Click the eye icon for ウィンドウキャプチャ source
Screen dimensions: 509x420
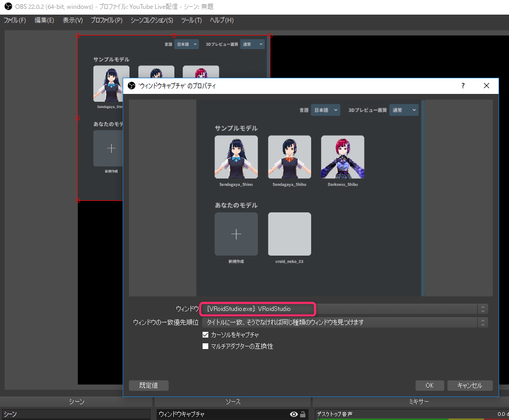[x=294, y=414]
